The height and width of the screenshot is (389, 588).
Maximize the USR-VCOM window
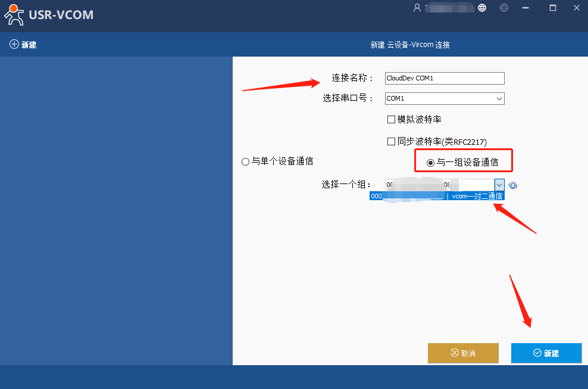(x=553, y=8)
